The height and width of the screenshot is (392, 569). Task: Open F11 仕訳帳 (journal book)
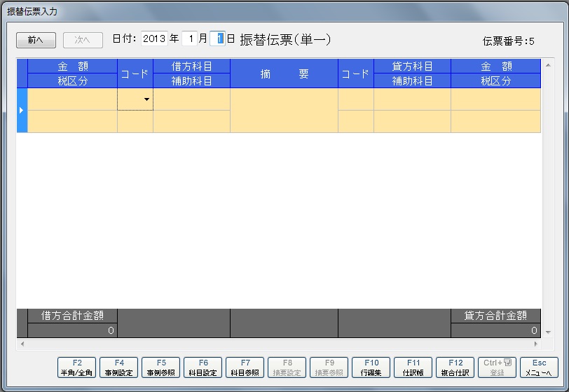[413, 367]
